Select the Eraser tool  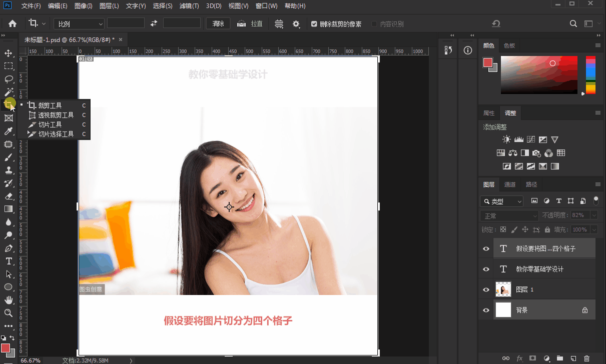tap(9, 196)
